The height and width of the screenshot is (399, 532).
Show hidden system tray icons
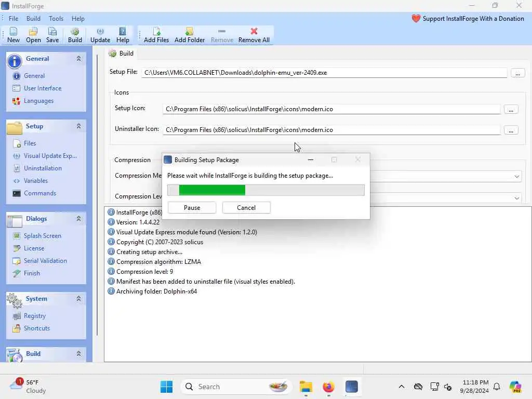(402, 387)
